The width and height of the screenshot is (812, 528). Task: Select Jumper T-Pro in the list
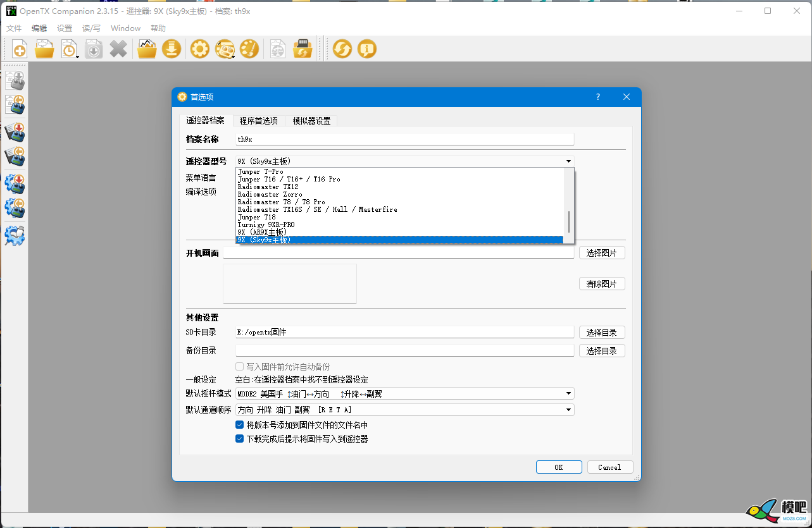[399, 171]
